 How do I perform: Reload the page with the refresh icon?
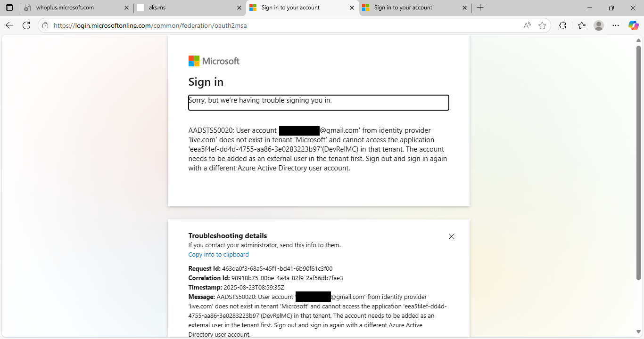coord(26,25)
